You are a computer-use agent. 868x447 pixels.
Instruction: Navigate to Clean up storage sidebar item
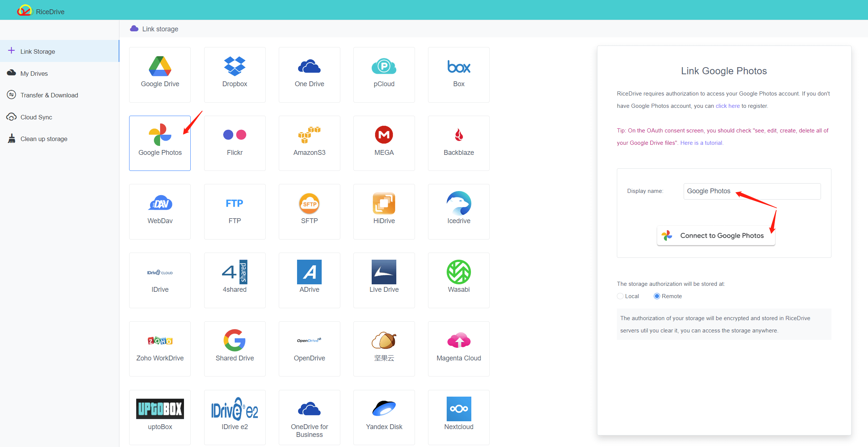click(x=44, y=138)
